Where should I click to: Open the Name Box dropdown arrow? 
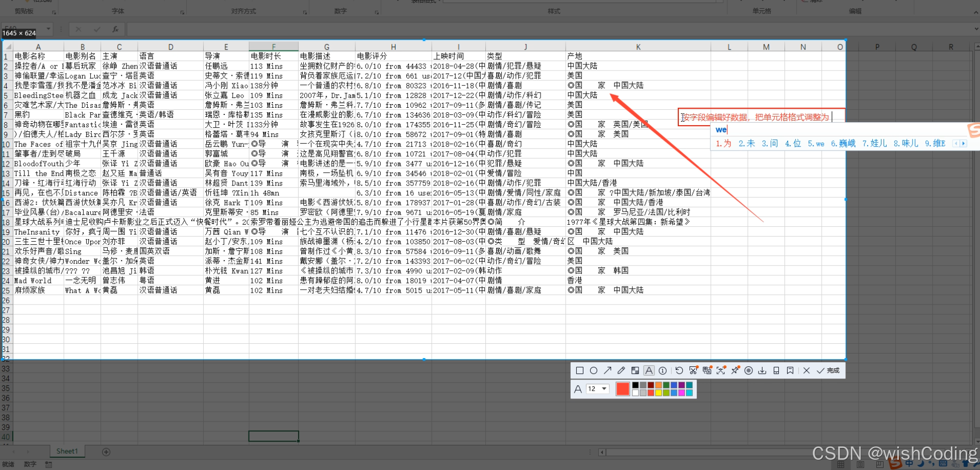tap(48, 29)
